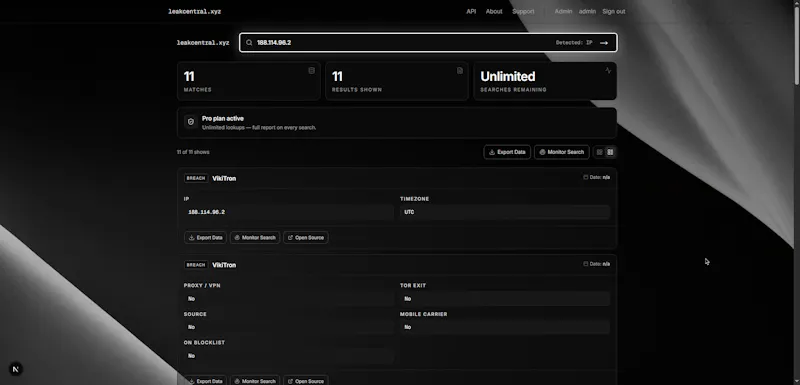800x385 pixels.
Task: Click the 11 Matches stat card
Action: (248, 81)
